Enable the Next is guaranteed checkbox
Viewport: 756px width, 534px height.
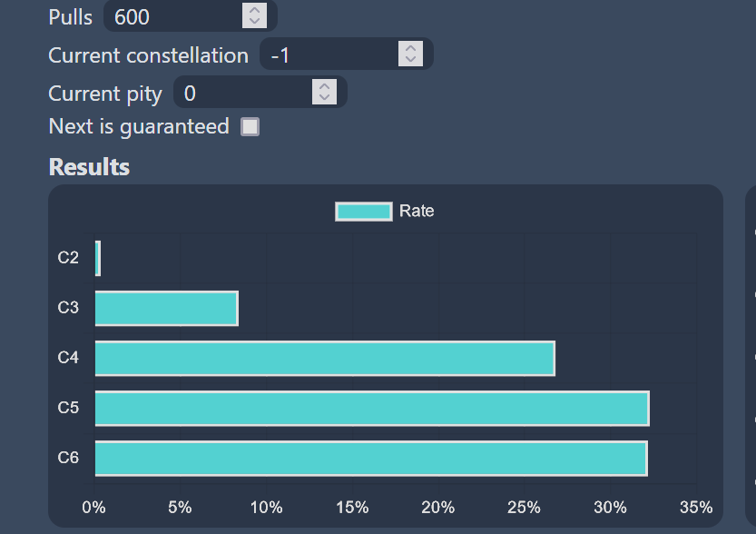(250, 127)
